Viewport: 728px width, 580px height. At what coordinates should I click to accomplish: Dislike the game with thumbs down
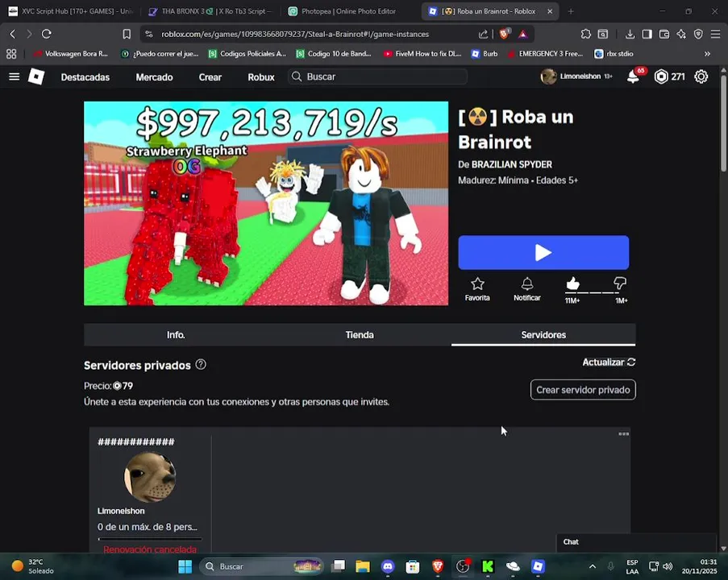(620, 283)
